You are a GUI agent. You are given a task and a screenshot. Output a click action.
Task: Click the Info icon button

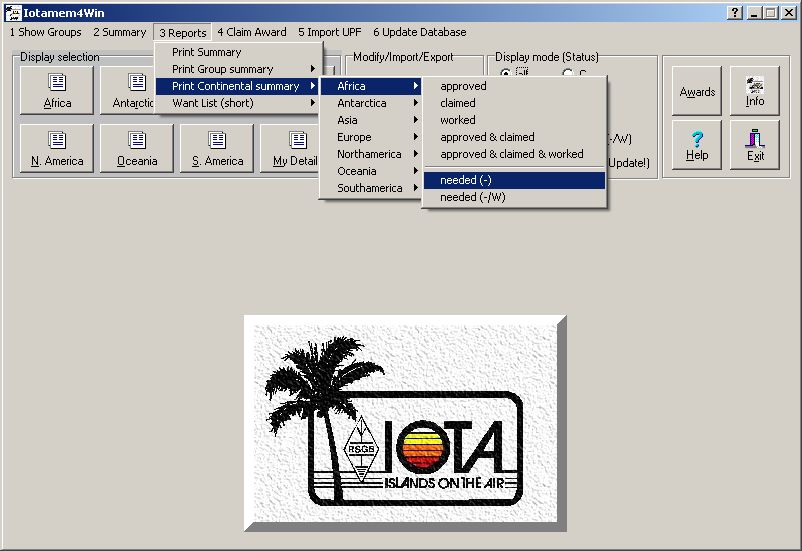pyautogui.click(x=755, y=91)
